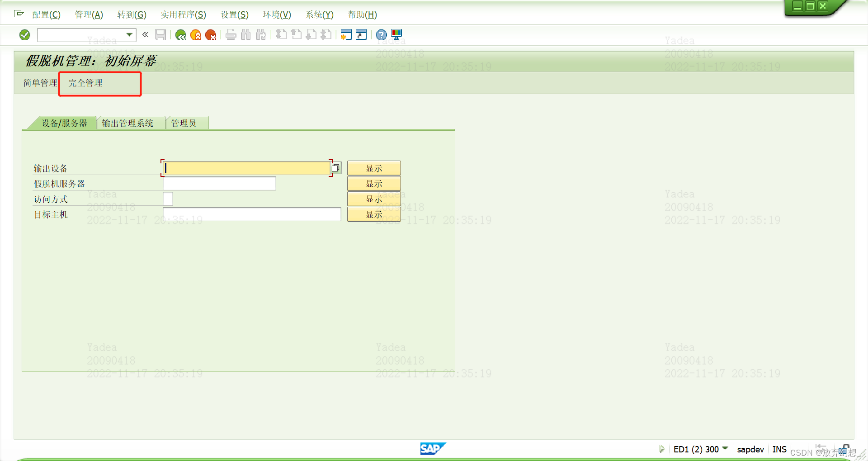Viewport: 868px width, 461px height.
Task: Click the Save diskette icon
Action: [160, 35]
